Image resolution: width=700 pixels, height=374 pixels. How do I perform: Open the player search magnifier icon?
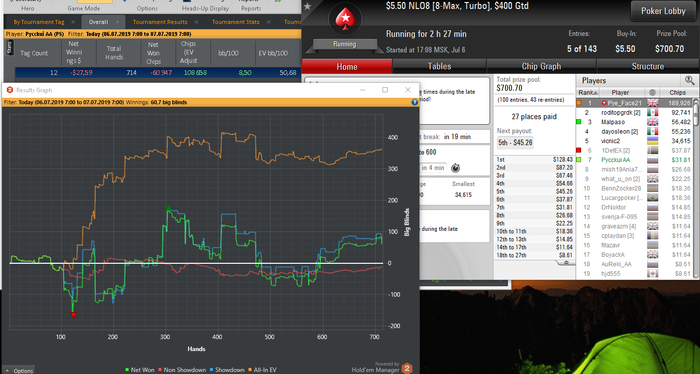[x=689, y=80]
